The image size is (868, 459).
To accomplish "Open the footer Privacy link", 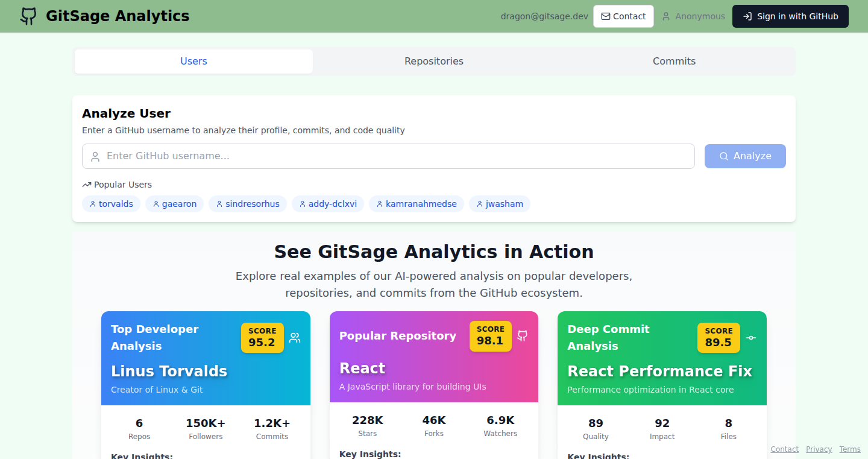I will click(819, 449).
